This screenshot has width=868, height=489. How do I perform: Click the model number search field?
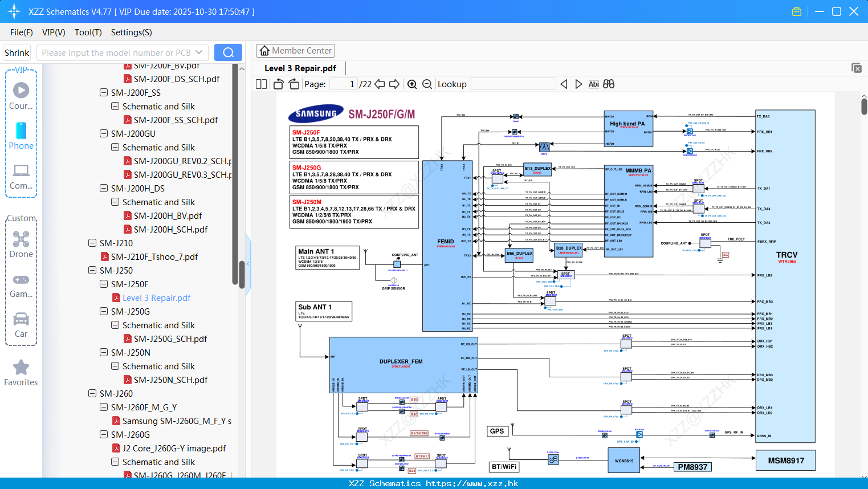[x=122, y=52]
